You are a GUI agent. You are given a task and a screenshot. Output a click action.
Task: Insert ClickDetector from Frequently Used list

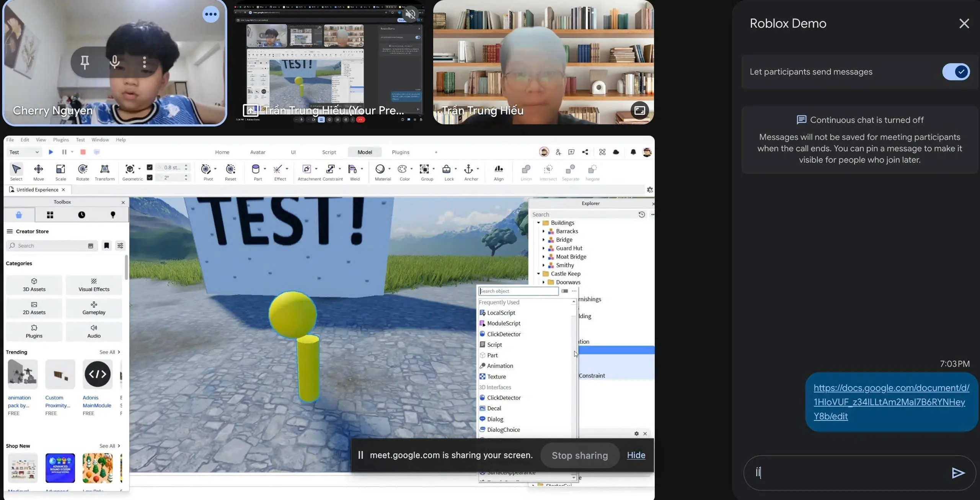(x=504, y=334)
